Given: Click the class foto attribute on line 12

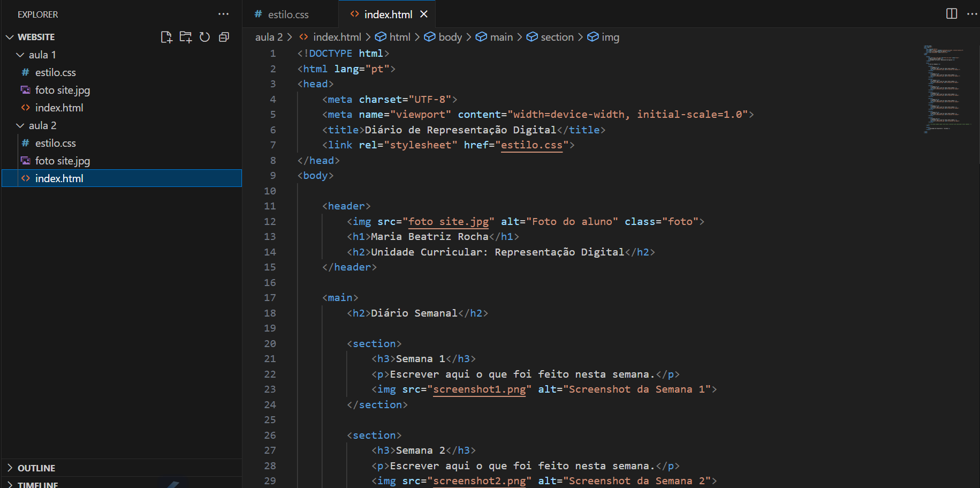Looking at the screenshot, I should click(662, 222).
